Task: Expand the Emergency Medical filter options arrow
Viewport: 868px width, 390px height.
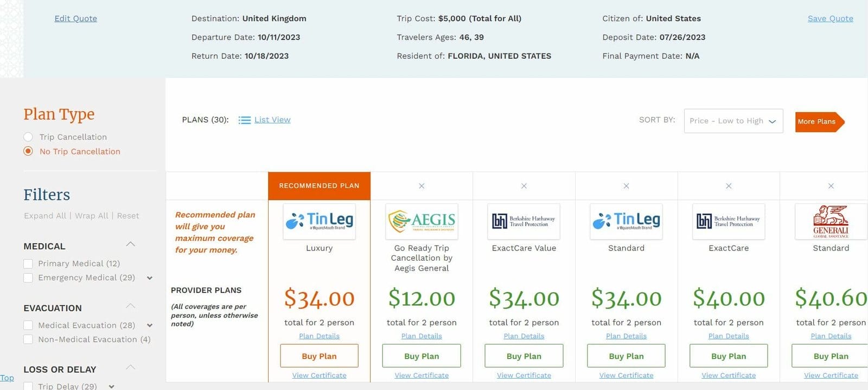Action: [x=150, y=278]
